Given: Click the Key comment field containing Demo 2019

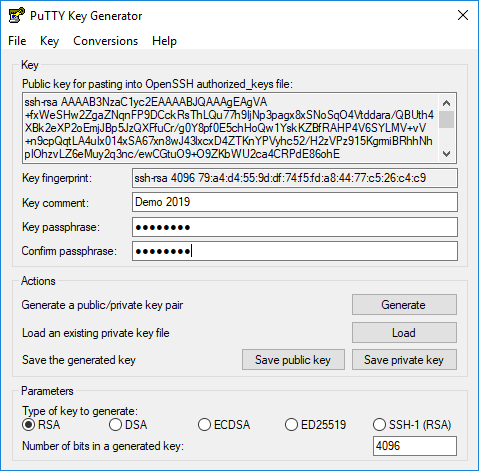Looking at the screenshot, I should click(295, 202).
